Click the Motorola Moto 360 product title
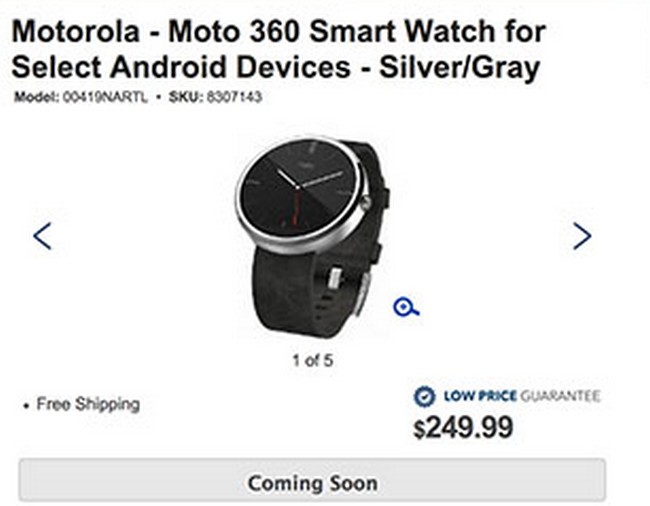This screenshot has height=506, width=650. point(278,49)
